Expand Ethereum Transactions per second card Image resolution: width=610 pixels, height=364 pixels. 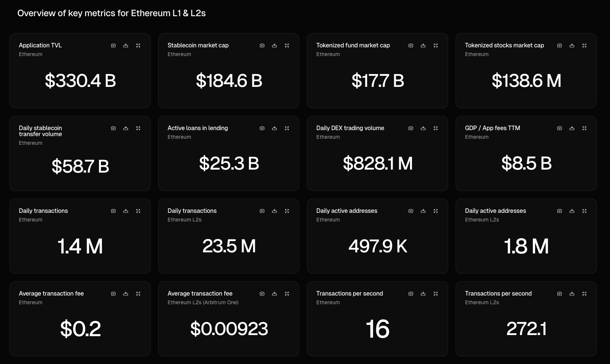pos(436,294)
